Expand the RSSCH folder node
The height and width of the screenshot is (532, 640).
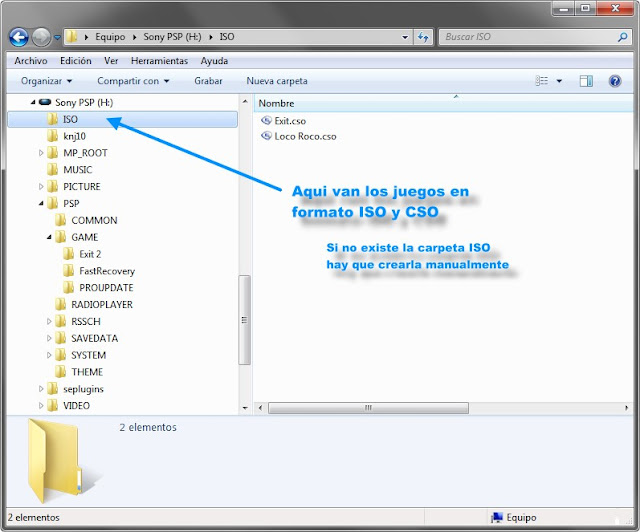pos(49,321)
